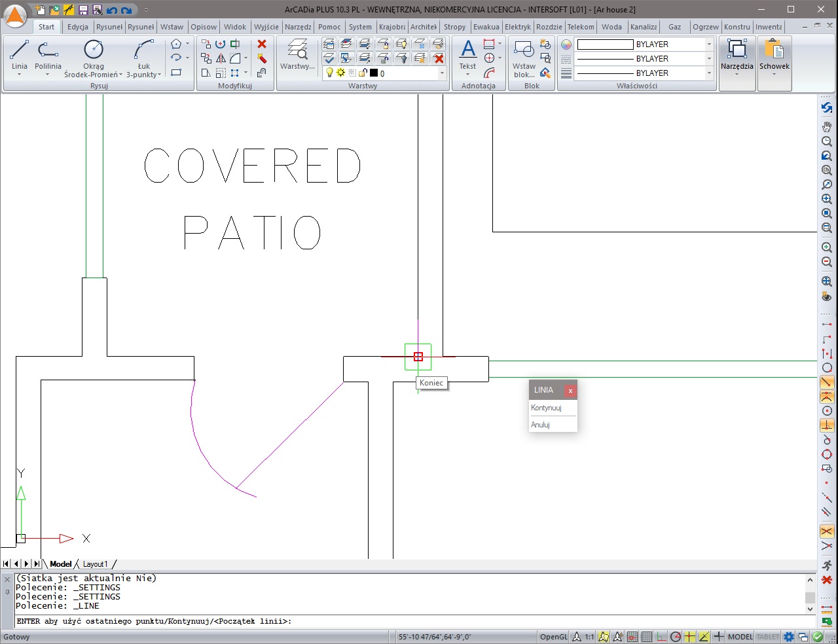Expand the Tekst dropdown arrow
The width and height of the screenshot is (838, 644).
(467, 75)
